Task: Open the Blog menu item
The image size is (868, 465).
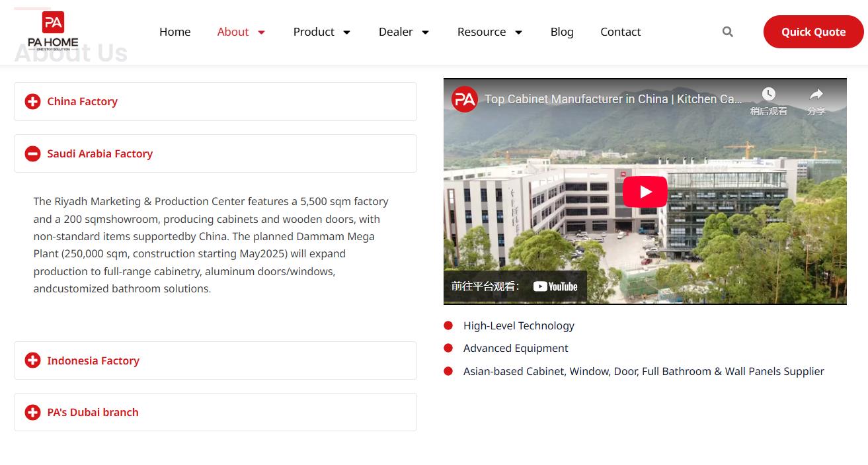Action: [562, 32]
